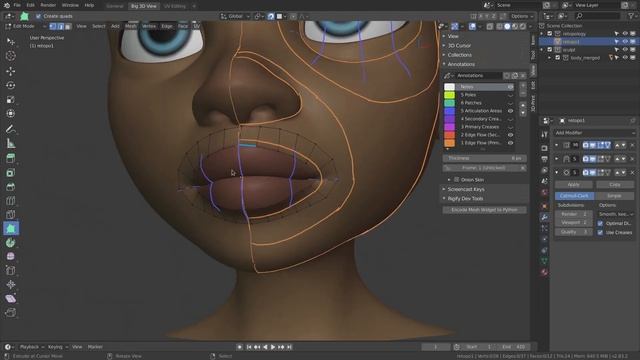Viewport: 640px width, 360px height.
Task: Select the active Poly Build tool
Action: coord(11,229)
